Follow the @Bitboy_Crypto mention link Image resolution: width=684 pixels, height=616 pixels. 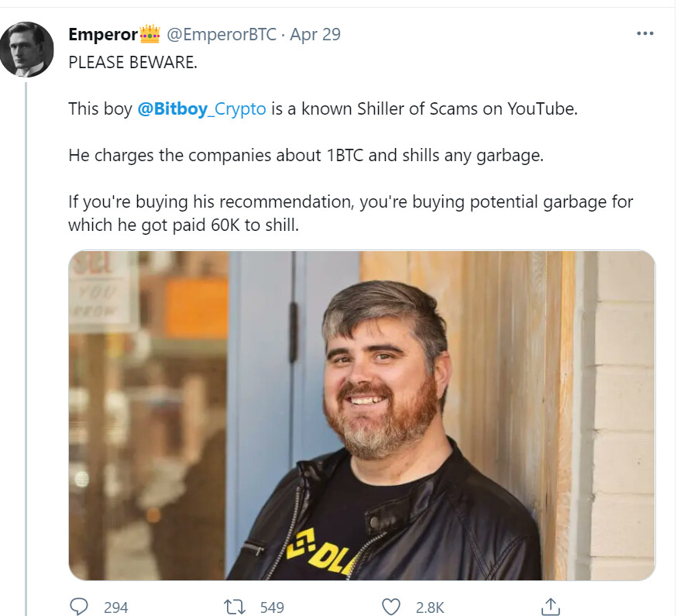tap(201, 108)
